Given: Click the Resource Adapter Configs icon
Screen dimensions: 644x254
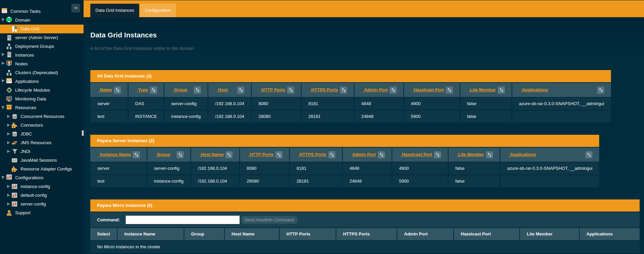Looking at the screenshot, I should tap(14, 169).
